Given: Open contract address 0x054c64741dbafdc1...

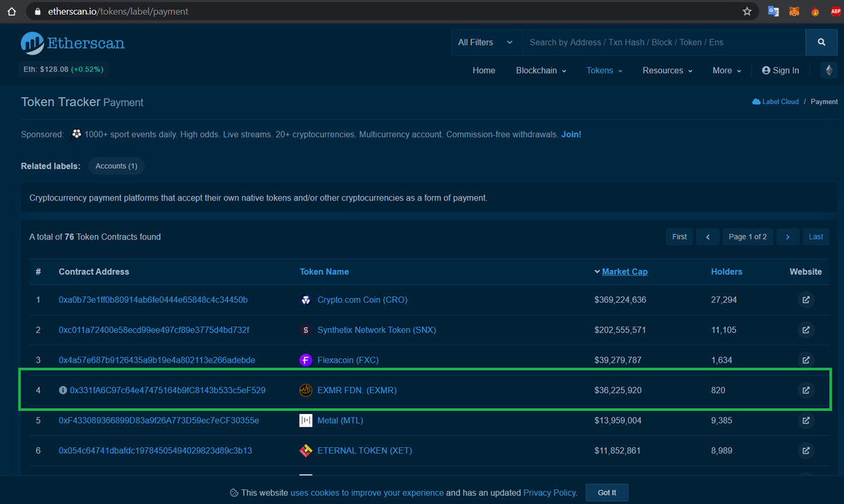Looking at the screenshot, I should tap(155, 451).
